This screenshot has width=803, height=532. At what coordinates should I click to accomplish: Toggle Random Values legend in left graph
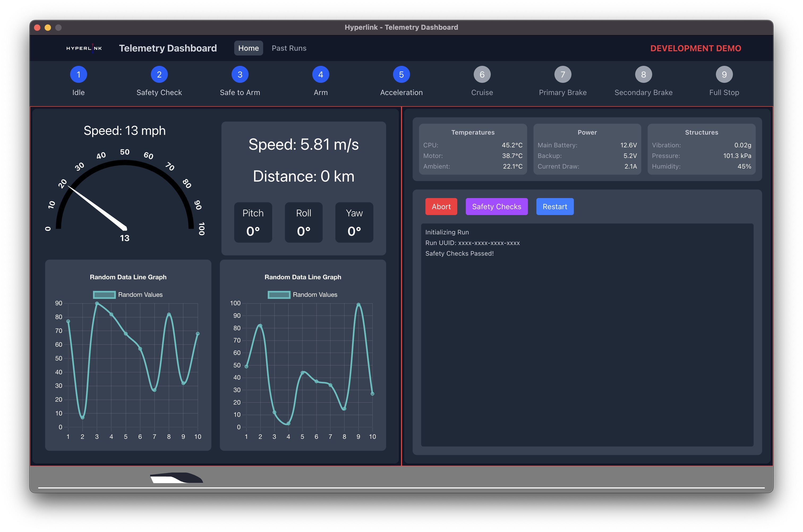click(128, 294)
